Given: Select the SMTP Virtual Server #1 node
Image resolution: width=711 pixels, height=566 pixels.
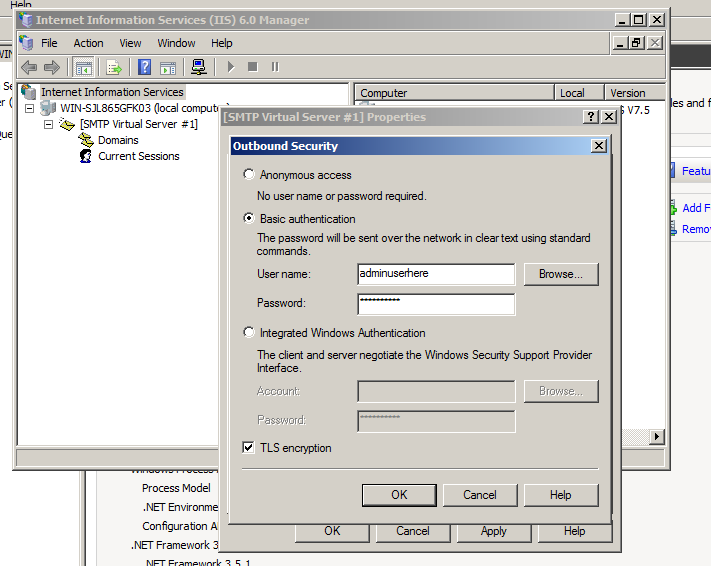Looking at the screenshot, I should pos(139,124).
